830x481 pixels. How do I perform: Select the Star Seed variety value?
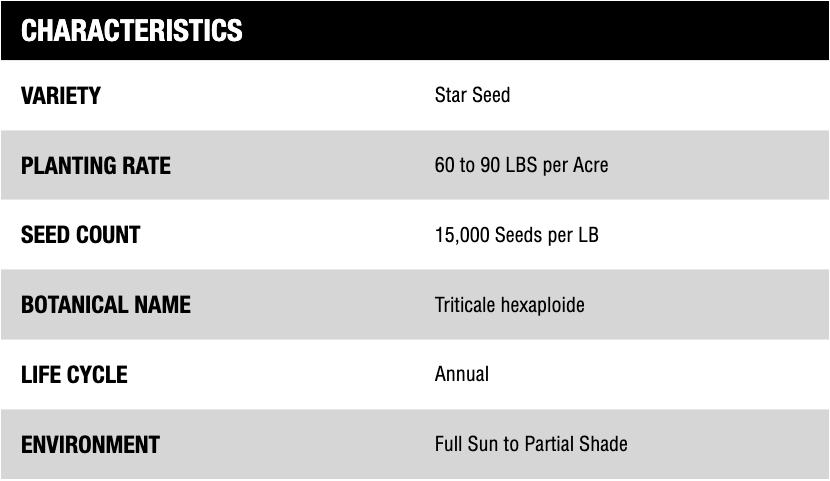tap(472, 96)
